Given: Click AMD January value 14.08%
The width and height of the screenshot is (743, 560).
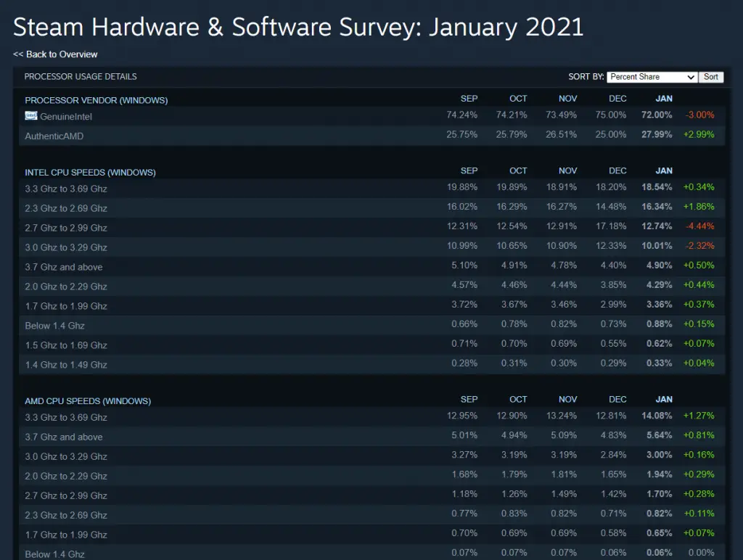Looking at the screenshot, I should [656, 416].
